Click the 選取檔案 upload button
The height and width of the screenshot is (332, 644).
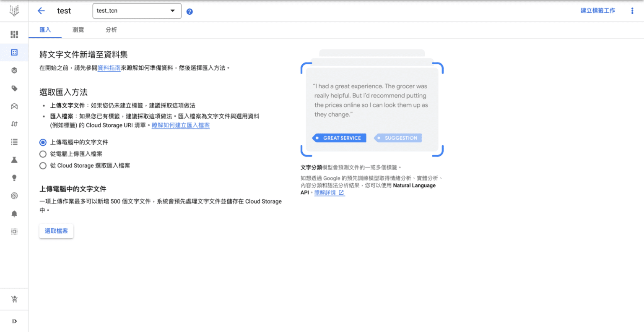56,231
